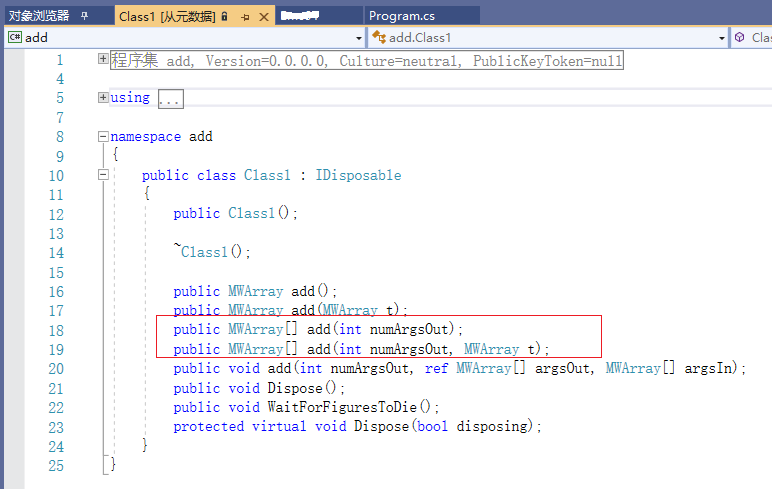Click line number 25 in the margin
Image resolution: width=781 pixels, height=489 pixels.
point(56,466)
